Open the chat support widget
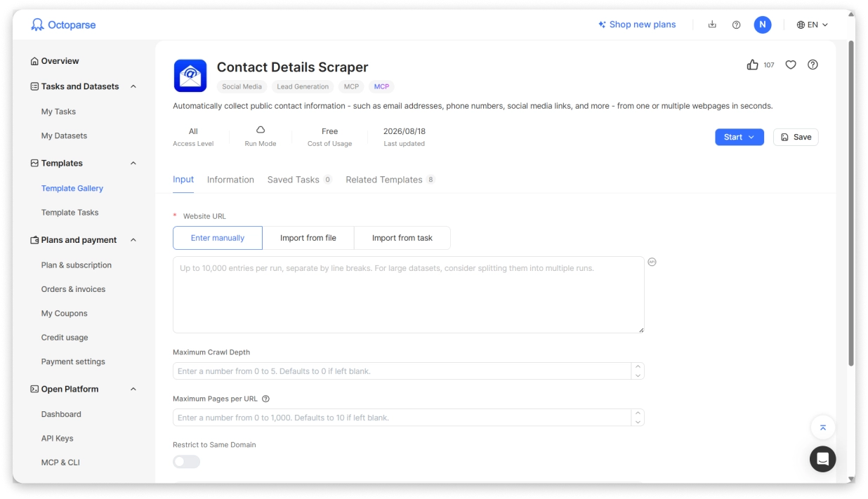Viewport: 868px width, 499px height. pyautogui.click(x=823, y=459)
